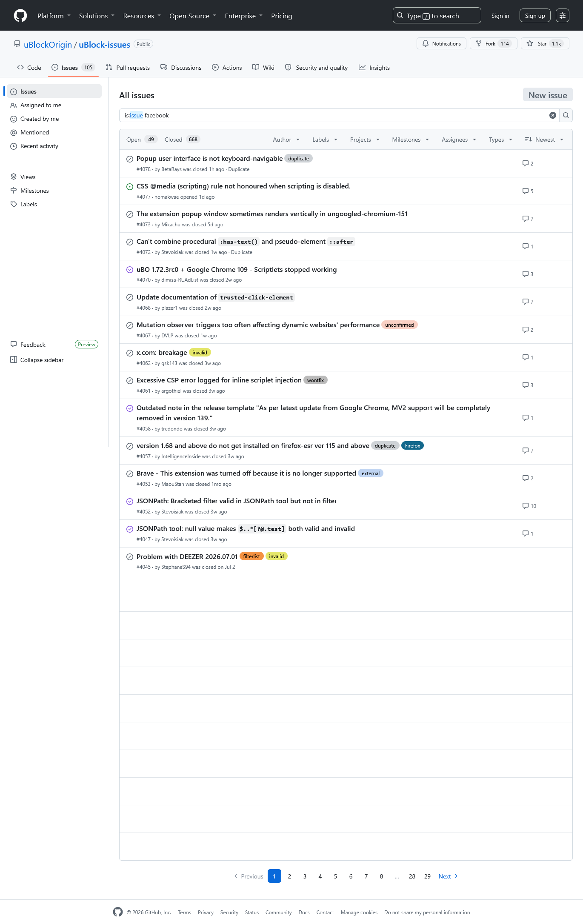Viewport: 583px width, 924px height.
Task: Click the Created by me smiley icon
Action: click(14, 119)
